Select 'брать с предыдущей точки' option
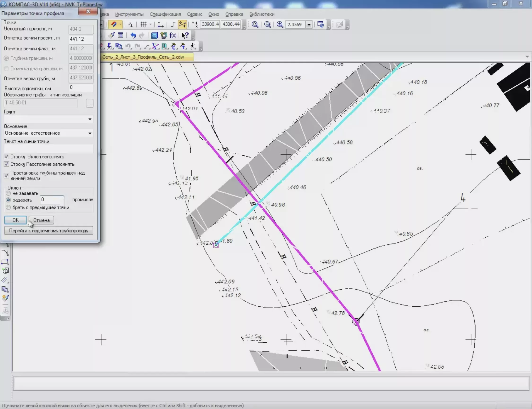532x409 pixels. click(x=9, y=207)
